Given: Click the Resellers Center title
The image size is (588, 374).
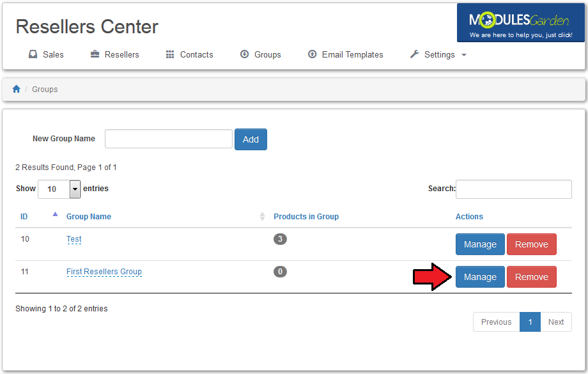Looking at the screenshot, I should 87,27.
